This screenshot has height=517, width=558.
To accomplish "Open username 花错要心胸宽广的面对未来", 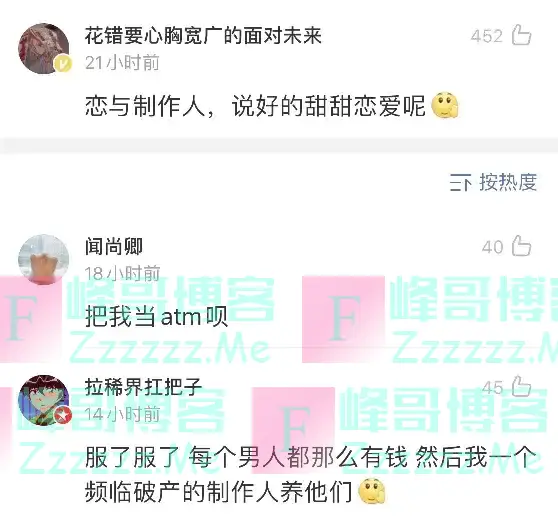I will click(203, 36).
